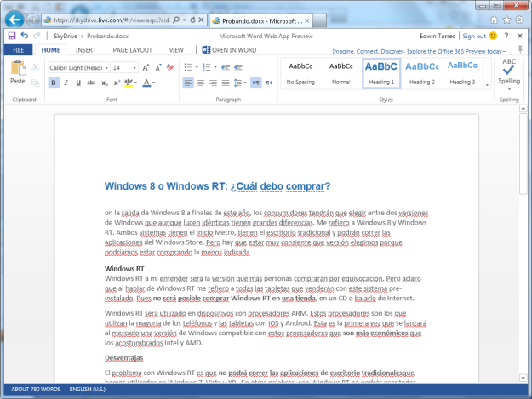Insert a bulleted list
Viewport: 532px width, 399px height.
188,67
